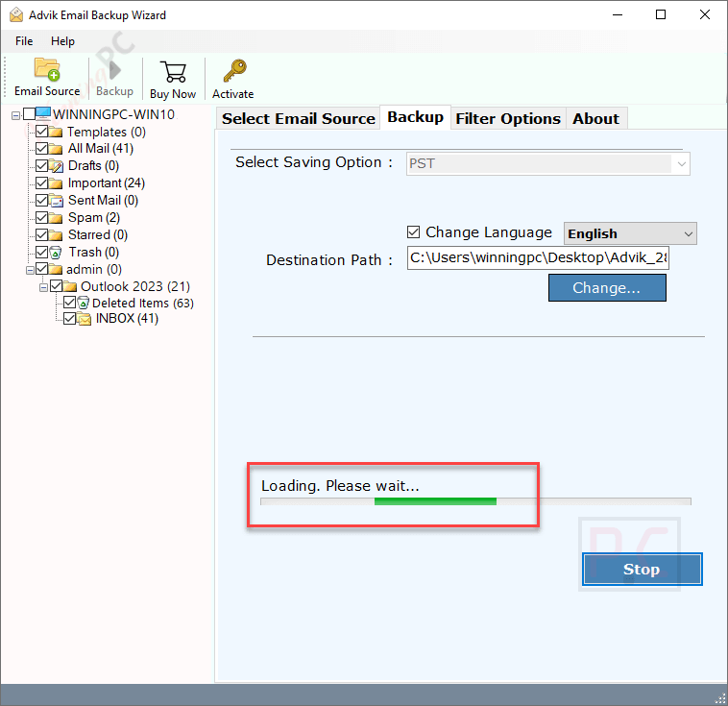Click the Change... destination button
The width and height of the screenshot is (728, 706).
coord(607,287)
